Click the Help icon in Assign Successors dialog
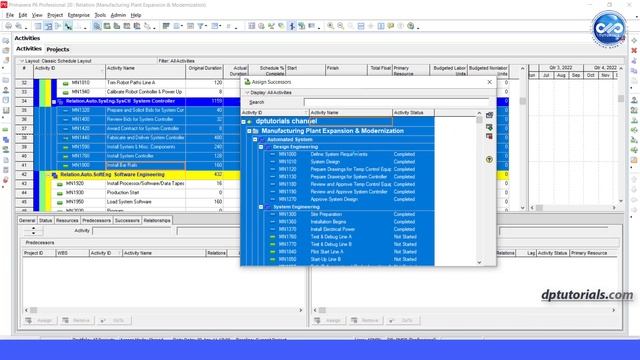Viewport: 640px width, 360px height. (x=489, y=160)
